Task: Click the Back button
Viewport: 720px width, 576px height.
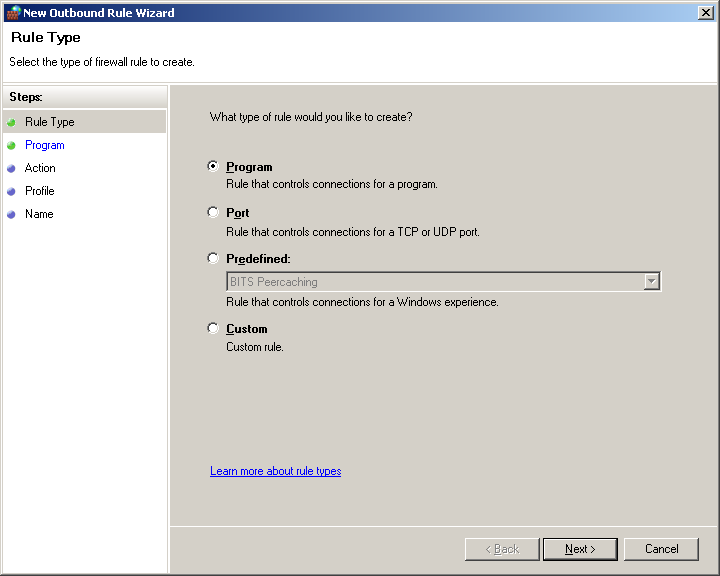Action: (502, 549)
